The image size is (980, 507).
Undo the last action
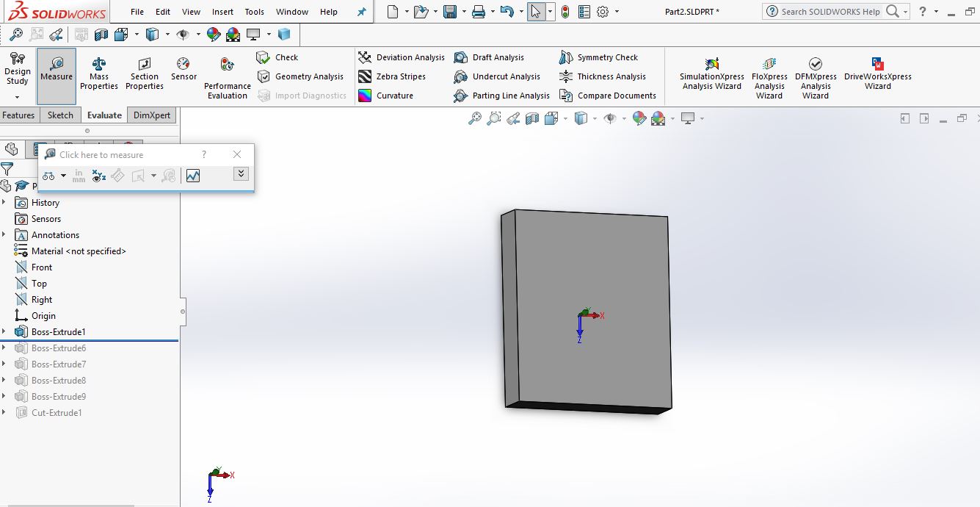[507, 12]
